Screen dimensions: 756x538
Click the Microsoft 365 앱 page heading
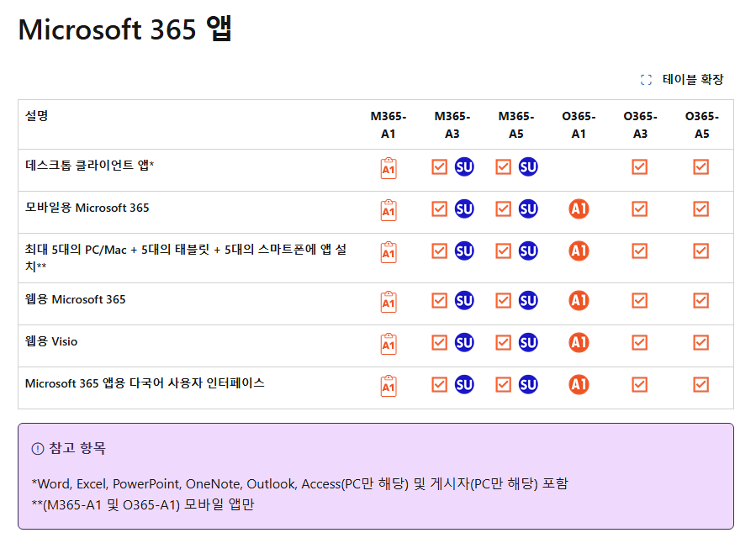click(x=125, y=29)
